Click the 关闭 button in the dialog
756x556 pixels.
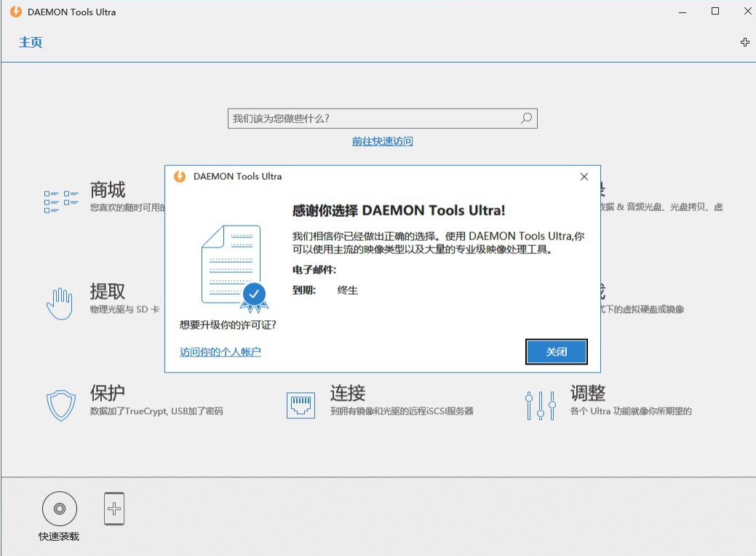[557, 352]
